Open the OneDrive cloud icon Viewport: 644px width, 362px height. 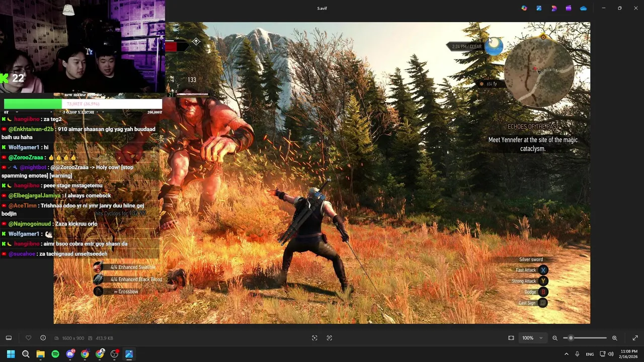(583, 8)
